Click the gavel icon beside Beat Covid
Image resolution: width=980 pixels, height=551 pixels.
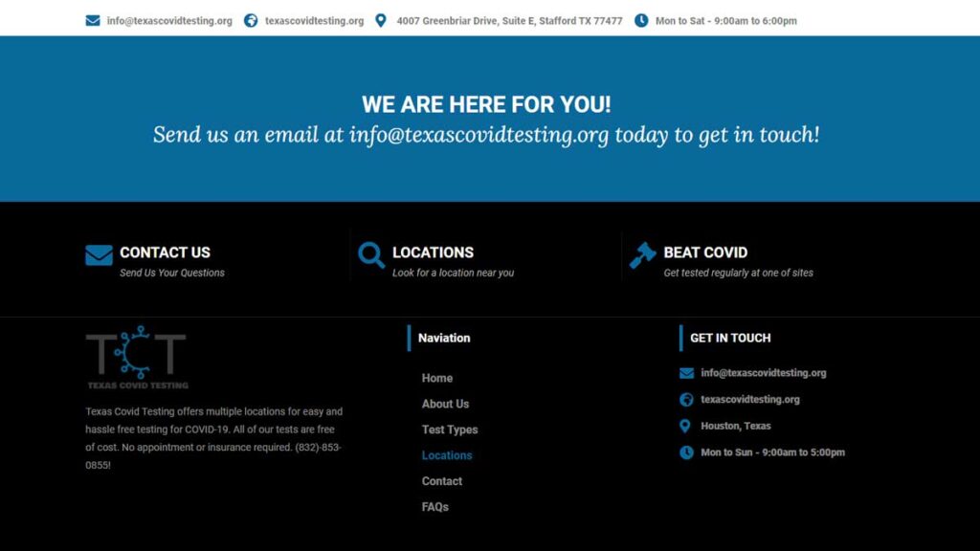642,254
